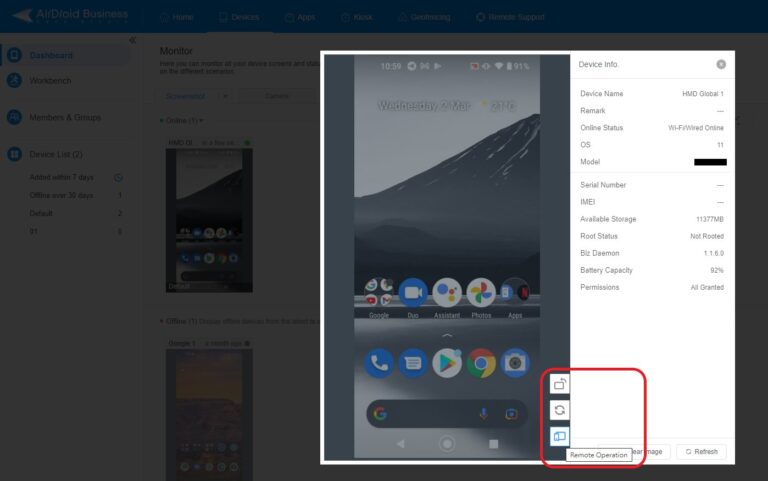Tap the Android back navigation button
Viewport: 768px width, 481px height.
click(x=401, y=444)
